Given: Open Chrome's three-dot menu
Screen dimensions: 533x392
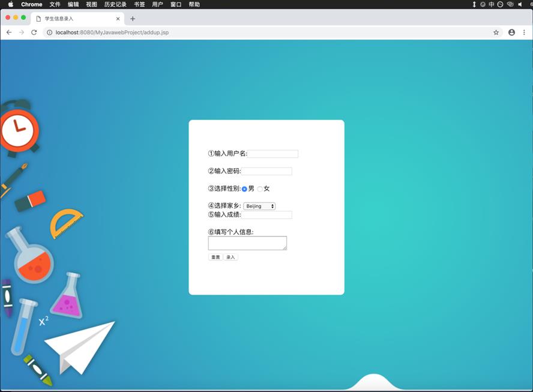Looking at the screenshot, I should tap(524, 32).
